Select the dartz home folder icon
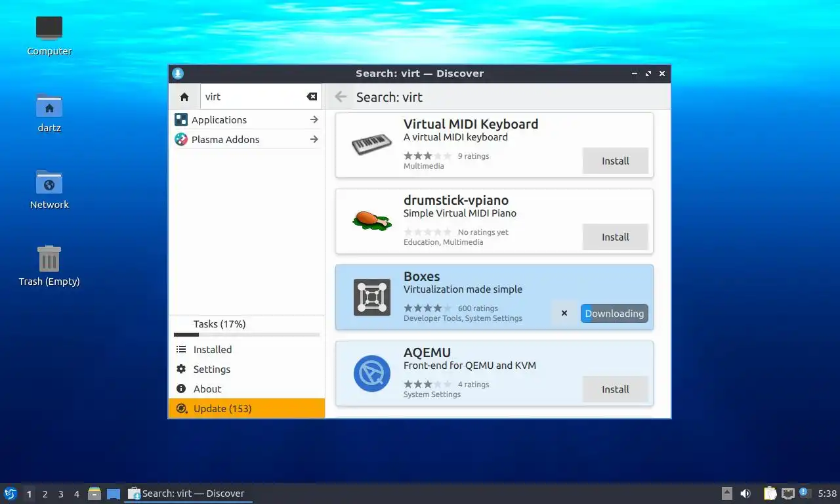Screen dimensions: 840x504 (x=49, y=105)
